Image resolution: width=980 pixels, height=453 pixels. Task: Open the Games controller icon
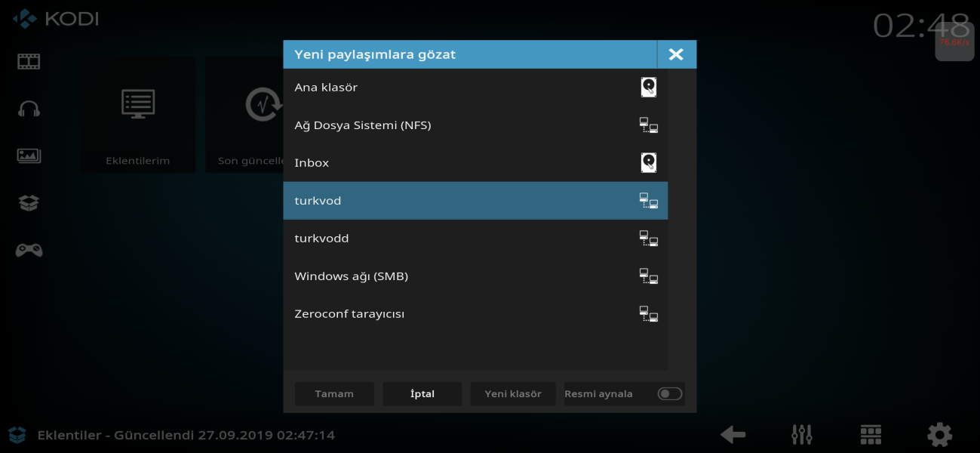pos(29,250)
